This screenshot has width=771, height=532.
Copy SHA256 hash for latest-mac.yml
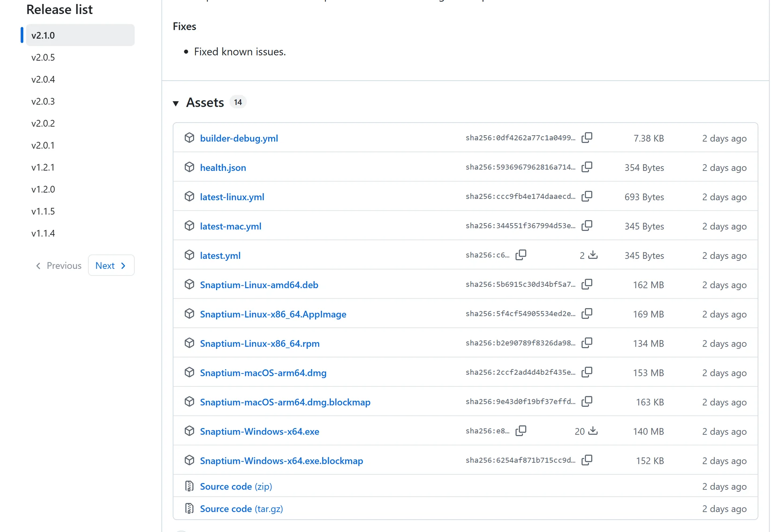(587, 225)
